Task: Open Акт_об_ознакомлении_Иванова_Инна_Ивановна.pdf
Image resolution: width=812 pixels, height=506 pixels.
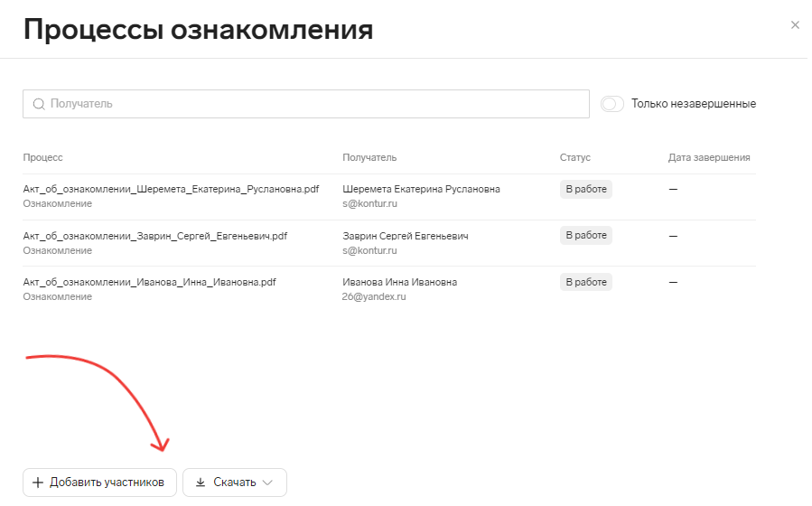Action: [x=149, y=282]
